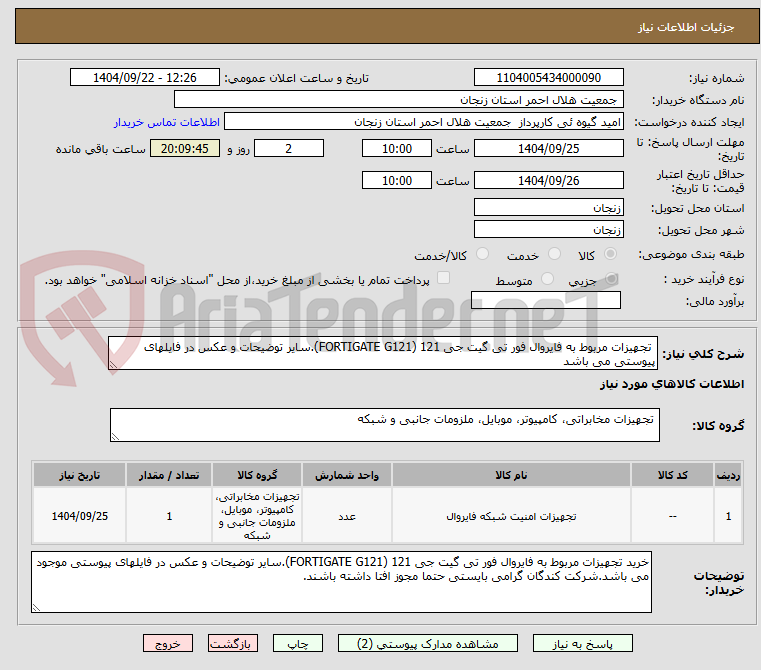761x670 pixels.
Task: Click the شماره نیاز field 1104005434000090
Action: point(548,78)
